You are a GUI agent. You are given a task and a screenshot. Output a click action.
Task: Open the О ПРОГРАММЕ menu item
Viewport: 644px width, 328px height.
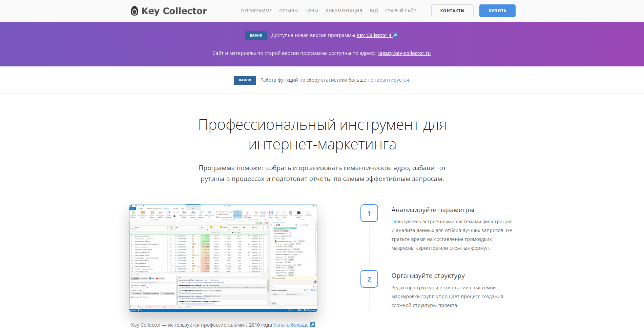tap(256, 11)
